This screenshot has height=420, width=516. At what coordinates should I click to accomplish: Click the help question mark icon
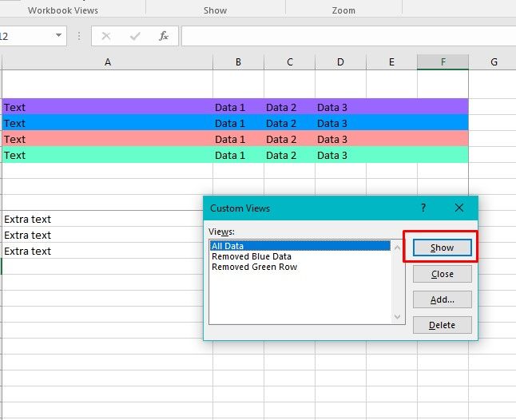coord(423,208)
